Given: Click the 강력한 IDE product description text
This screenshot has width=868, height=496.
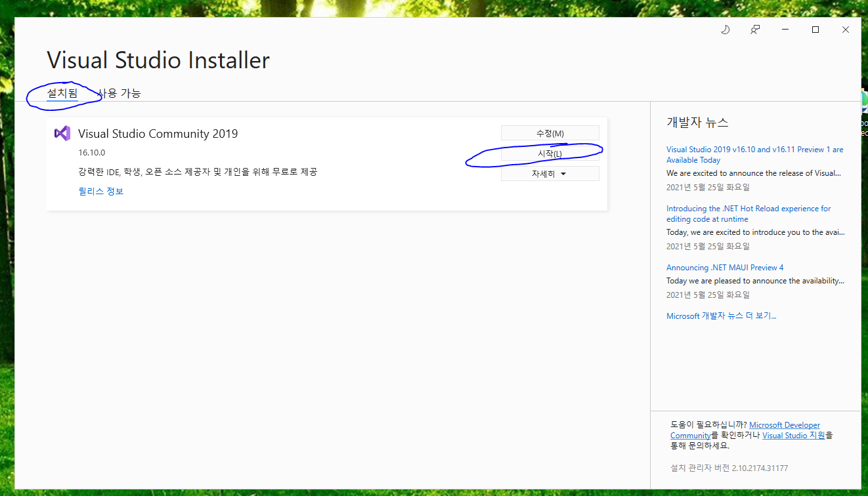Looking at the screenshot, I should coord(198,172).
